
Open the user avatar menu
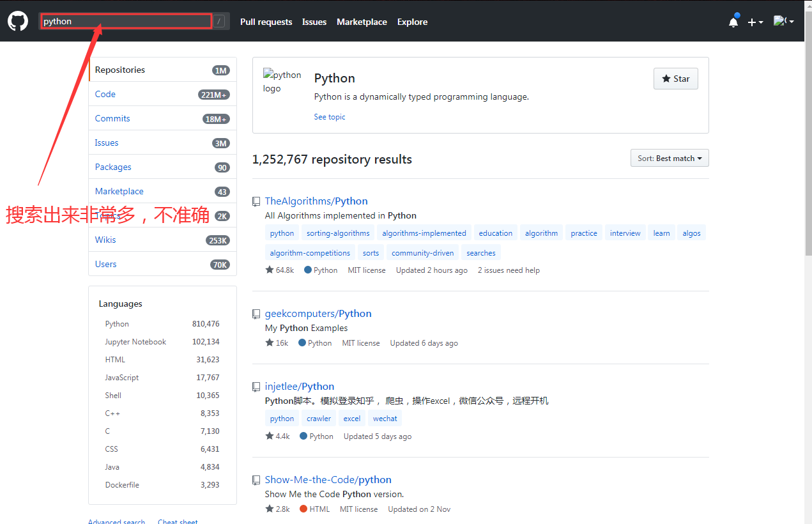click(784, 21)
